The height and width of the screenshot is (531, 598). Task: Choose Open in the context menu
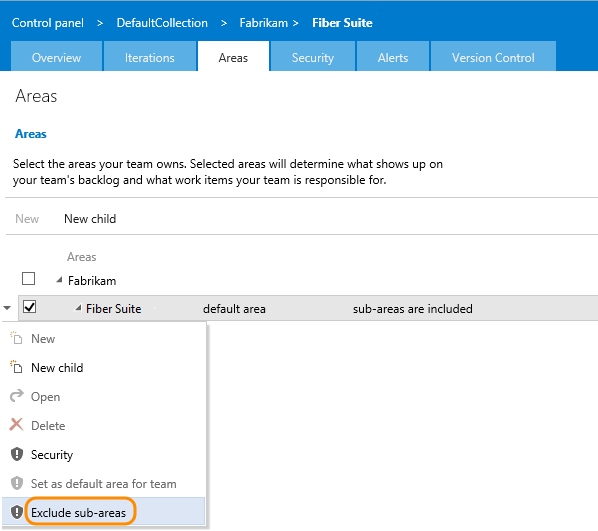[104, 397]
